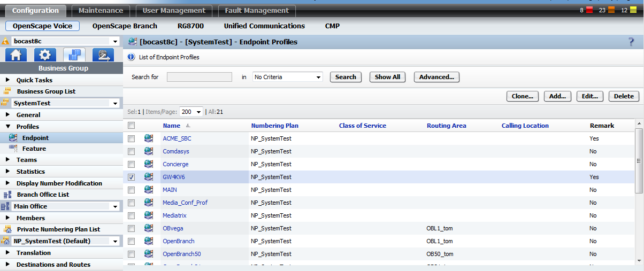644x271 pixels.
Task: Click the Delete button
Action: (x=624, y=96)
